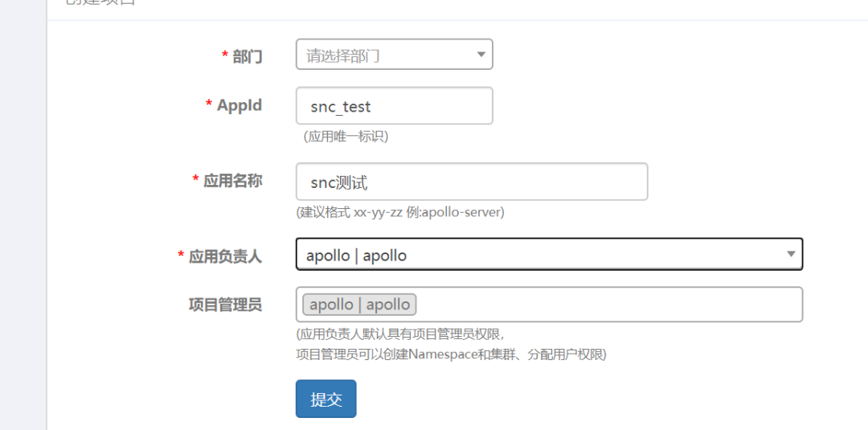
Task: Click the 建议格式 xx-yy-zz hint text
Action: point(400,212)
